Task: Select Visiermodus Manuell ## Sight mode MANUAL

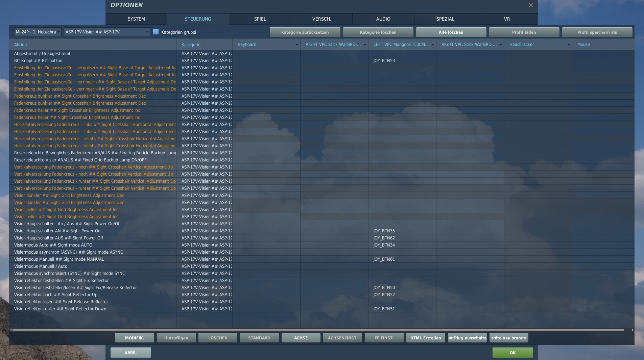Action: (x=321, y=259)
